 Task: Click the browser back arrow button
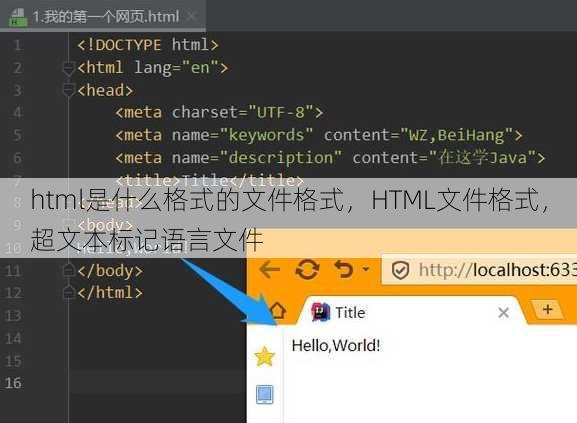pos(270,270)
